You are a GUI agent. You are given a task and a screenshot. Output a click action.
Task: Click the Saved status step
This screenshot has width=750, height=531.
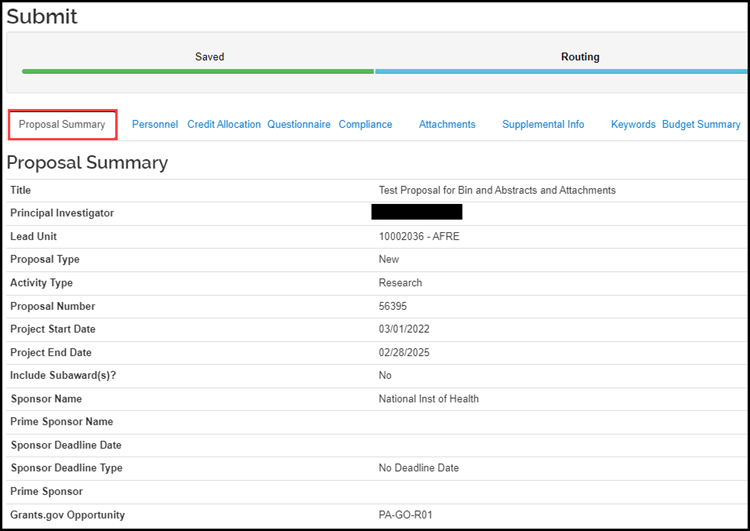(209, 57)
